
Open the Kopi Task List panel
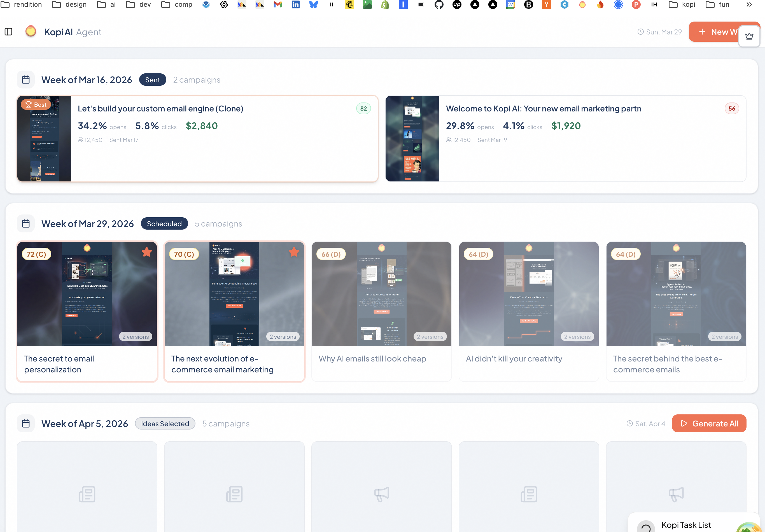click(x=686, y=525)
